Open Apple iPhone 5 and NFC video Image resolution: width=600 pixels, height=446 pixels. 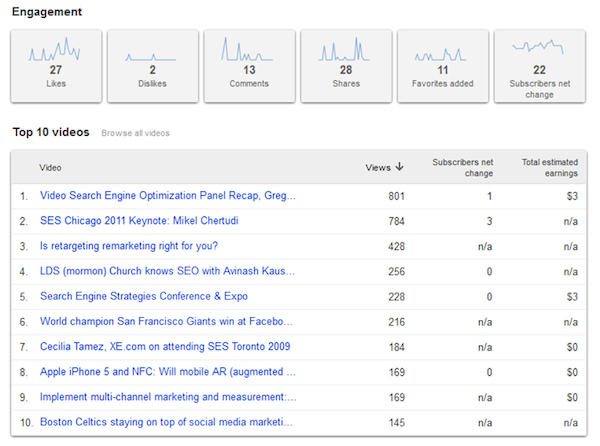pyautogui.click(x=168, y=372)
